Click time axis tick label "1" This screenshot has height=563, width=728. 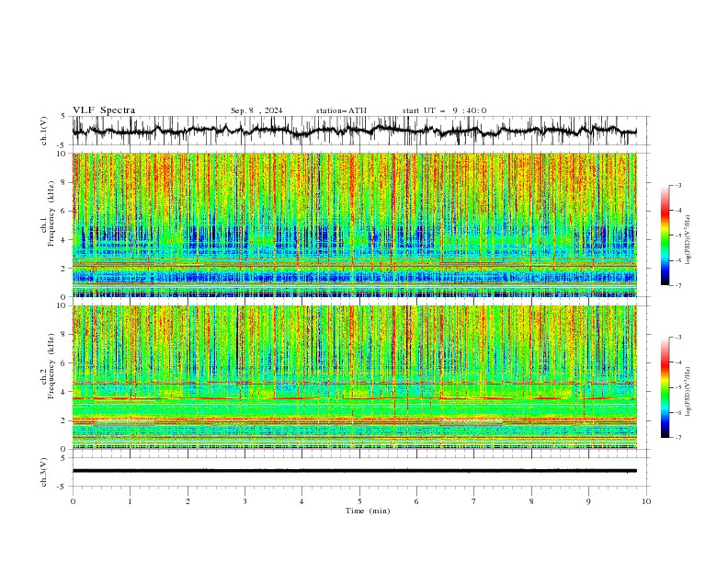point(130,501)
